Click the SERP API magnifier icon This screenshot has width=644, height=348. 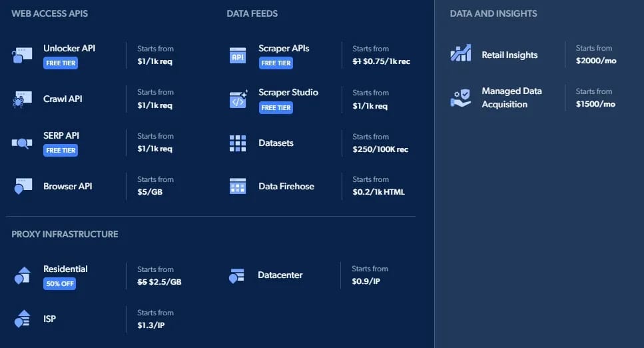pos(22,143)
